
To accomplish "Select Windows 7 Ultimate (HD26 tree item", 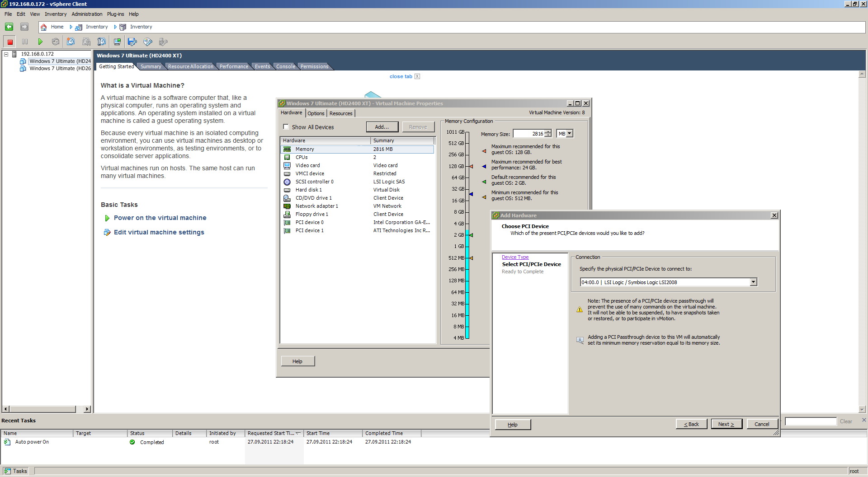I will 60,69.
